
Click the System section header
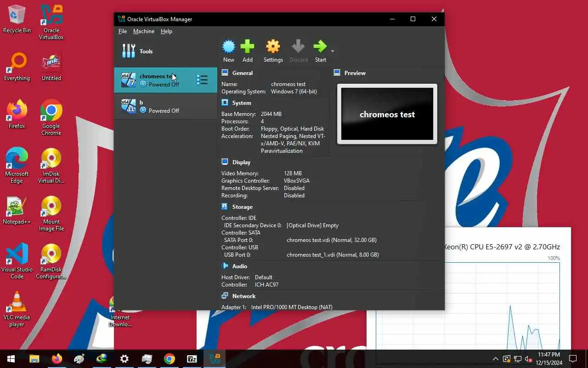tap(242, 103)
